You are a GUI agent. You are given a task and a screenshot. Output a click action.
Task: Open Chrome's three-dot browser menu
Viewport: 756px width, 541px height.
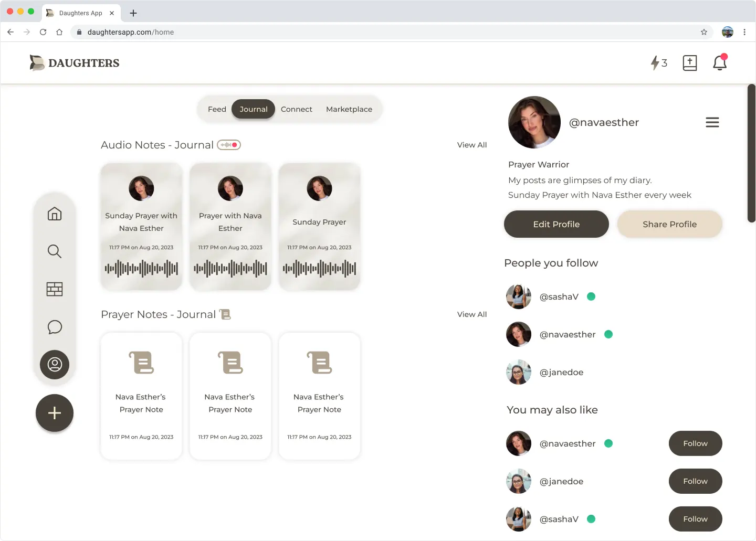click(x=744, y=32)
